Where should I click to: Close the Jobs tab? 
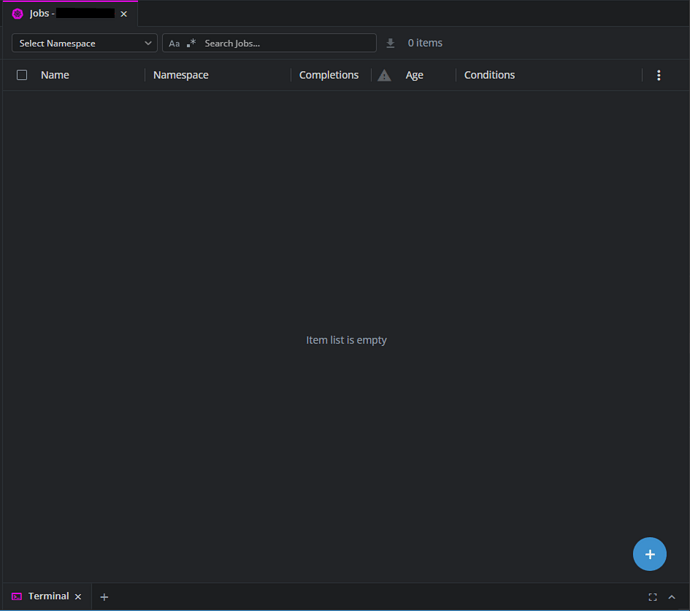[x=124, y=14]
